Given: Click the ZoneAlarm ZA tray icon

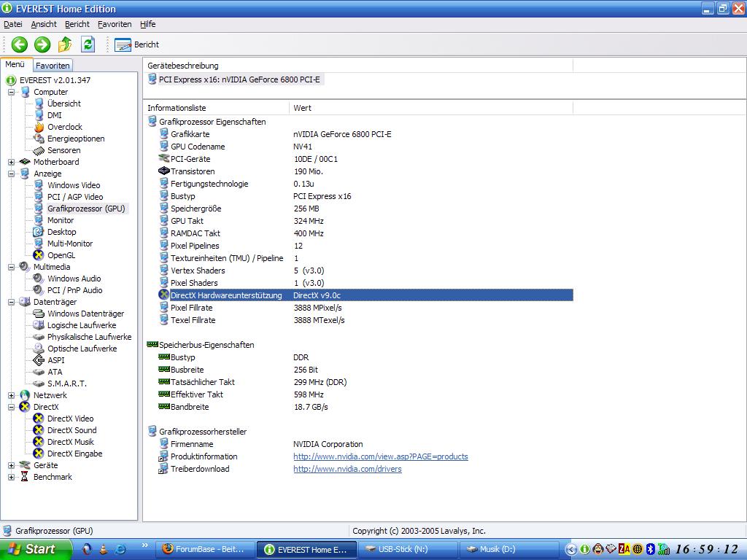Looking at the screenshot, I should [x=624, y=549].
